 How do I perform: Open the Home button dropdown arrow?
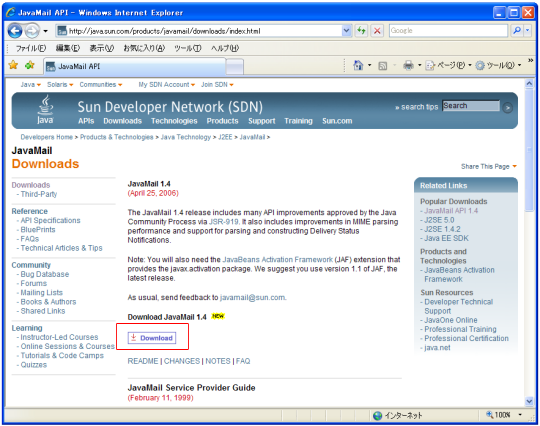click(370, 65)
